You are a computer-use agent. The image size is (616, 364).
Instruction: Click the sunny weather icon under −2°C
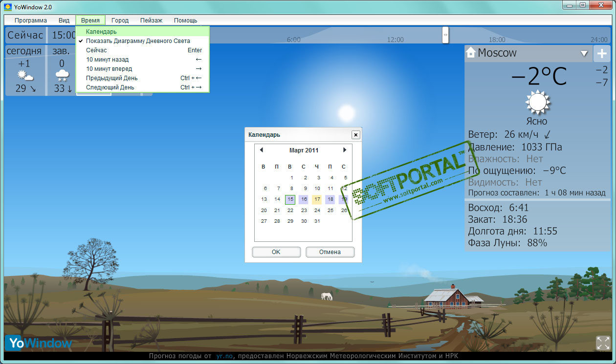537,102
